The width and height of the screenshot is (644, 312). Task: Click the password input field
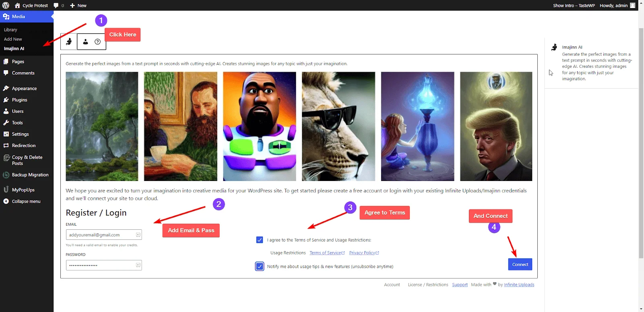101,265
